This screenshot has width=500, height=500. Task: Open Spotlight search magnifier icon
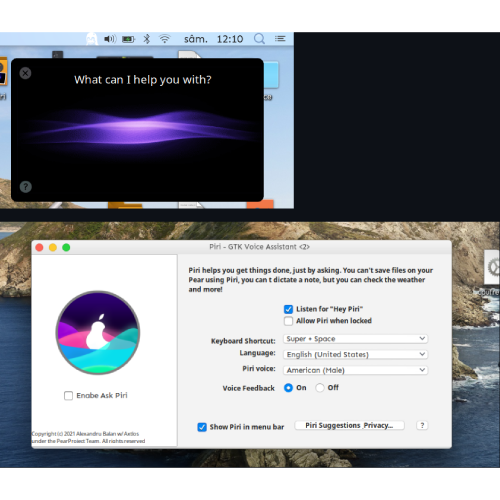tap(259, 39)
